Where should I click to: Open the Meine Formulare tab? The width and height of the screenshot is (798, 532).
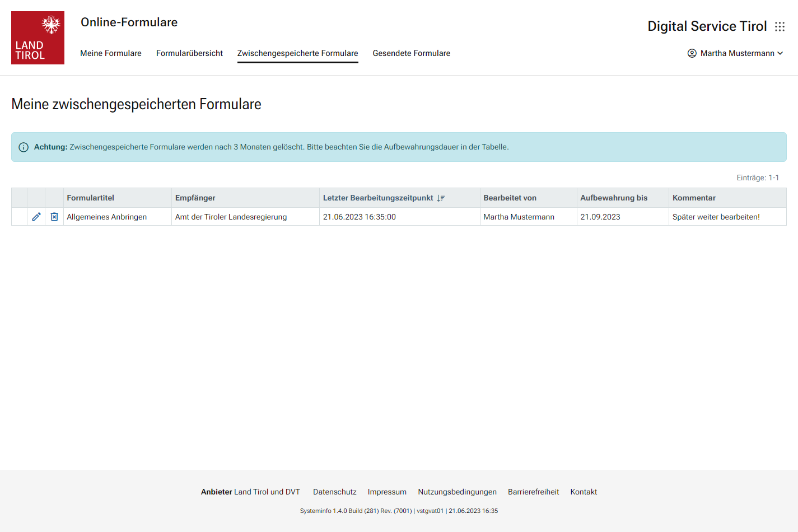point(111,53)
